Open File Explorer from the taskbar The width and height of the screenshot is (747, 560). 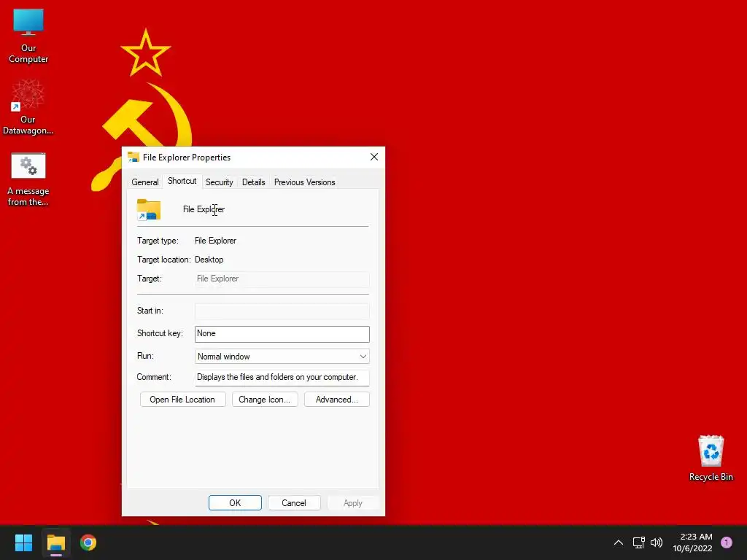click(x=56, y=542)
